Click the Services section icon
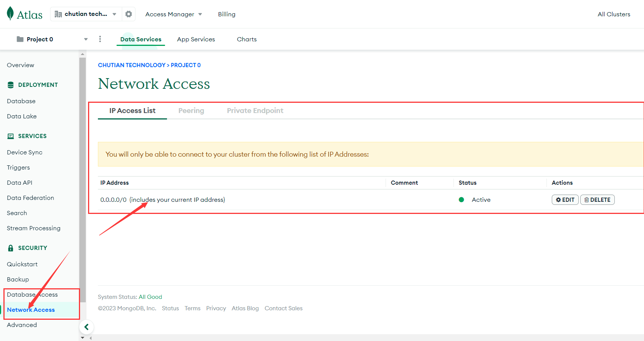The height and width of the screenshot is (341, 644). click(11, 136)
